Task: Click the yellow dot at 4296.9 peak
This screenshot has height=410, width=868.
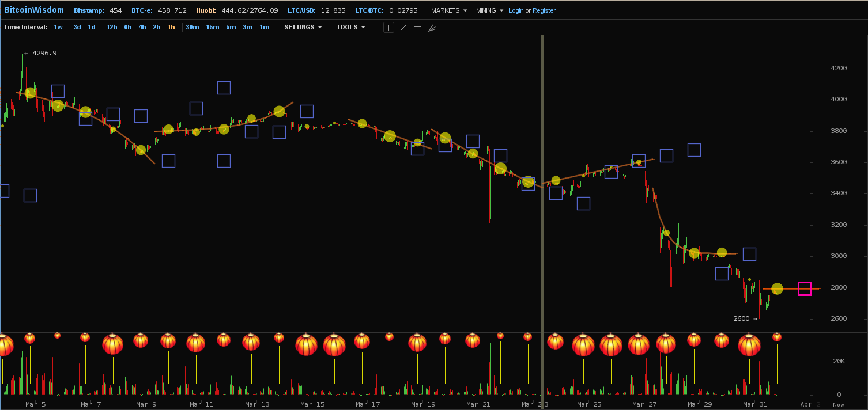Action: click(x=30, y=93)
